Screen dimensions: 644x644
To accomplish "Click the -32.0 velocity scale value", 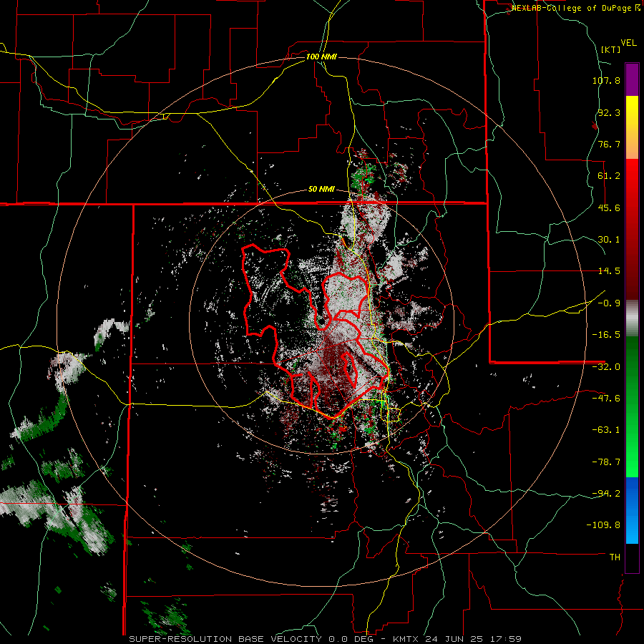I will pyautogui.click(x=606, y=367).
